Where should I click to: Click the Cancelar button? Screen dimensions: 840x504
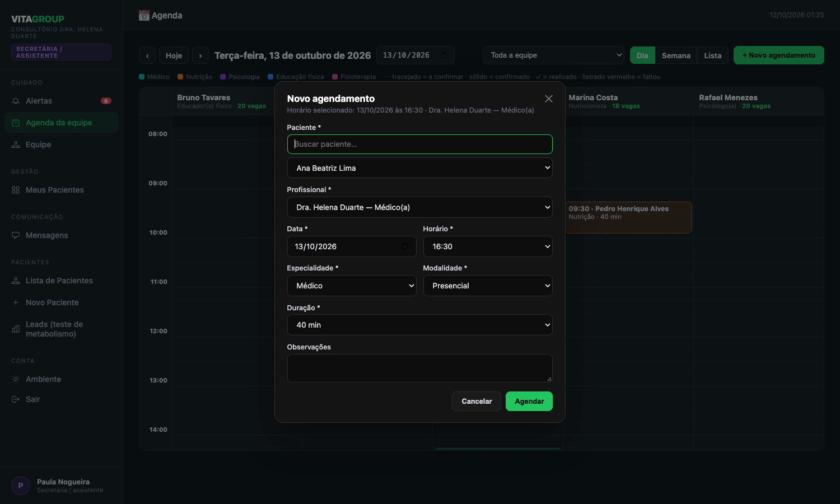pos(477,402)
